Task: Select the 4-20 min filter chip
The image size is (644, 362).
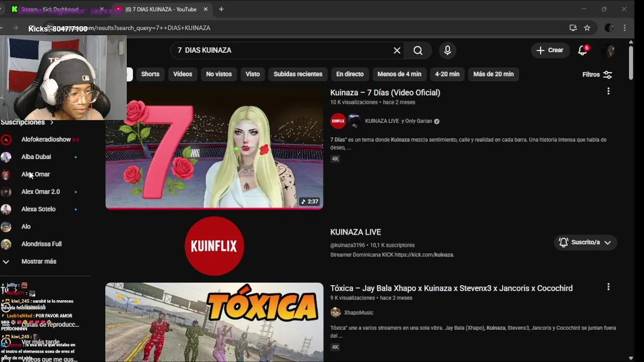Action: click(447, 74)
